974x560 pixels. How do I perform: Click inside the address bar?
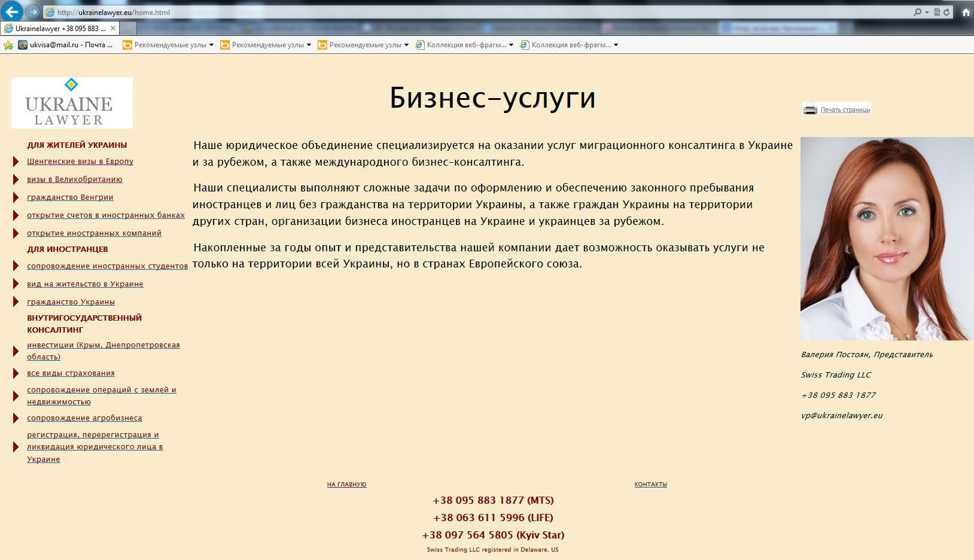[x=239, y=11]
